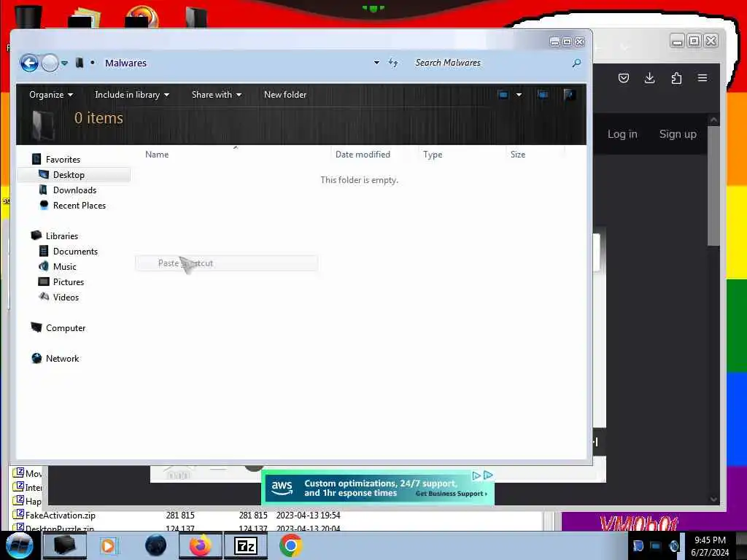
Task: Open the Videos library
Action: (66, 297)
